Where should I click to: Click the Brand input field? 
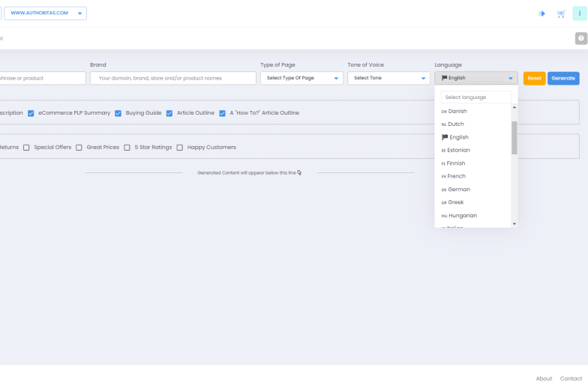tap(172, 78)
